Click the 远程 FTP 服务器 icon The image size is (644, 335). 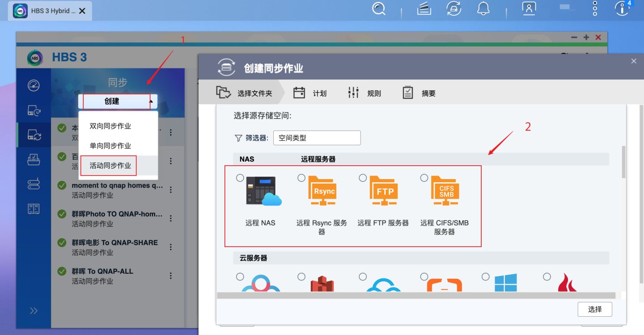(383, 191)
